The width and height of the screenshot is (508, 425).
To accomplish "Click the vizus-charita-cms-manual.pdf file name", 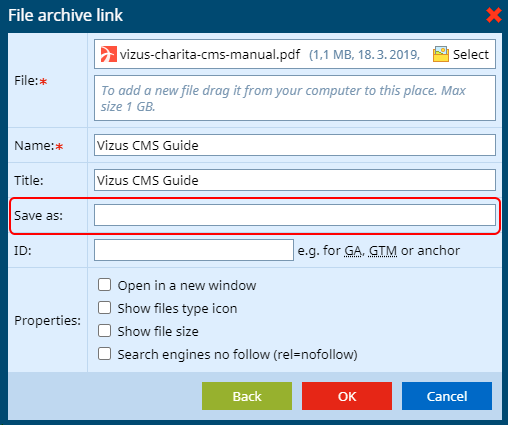I will coord(210,54).
